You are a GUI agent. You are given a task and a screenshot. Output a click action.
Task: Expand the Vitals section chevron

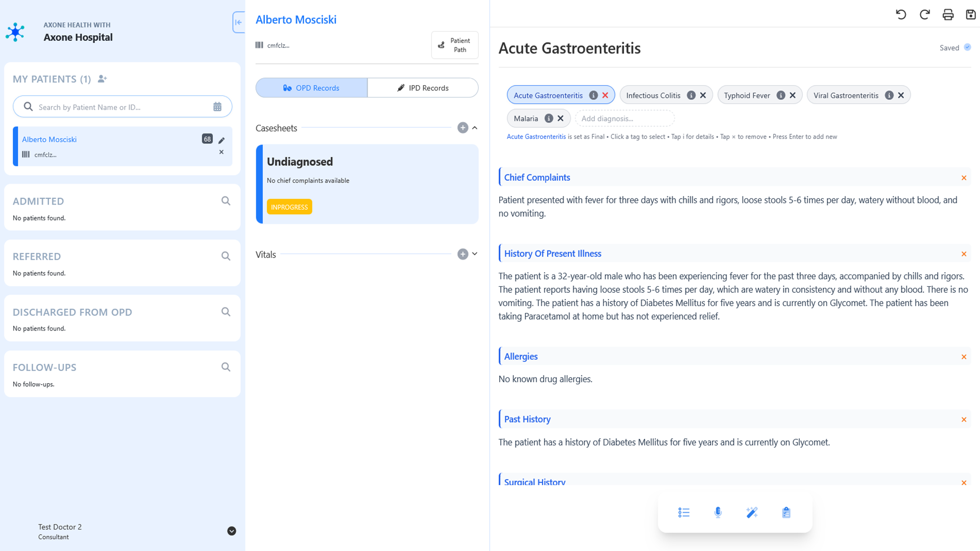coord(475,254)
